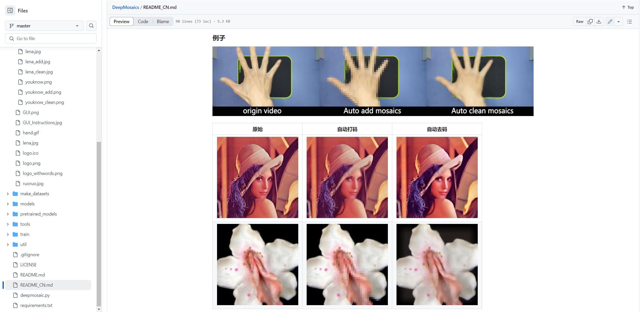The height and width of the screenshot is (312, 644).
Task: Open youknow_clean.png in the file tree
Action: pyautogui.click(x=45, y=102)
